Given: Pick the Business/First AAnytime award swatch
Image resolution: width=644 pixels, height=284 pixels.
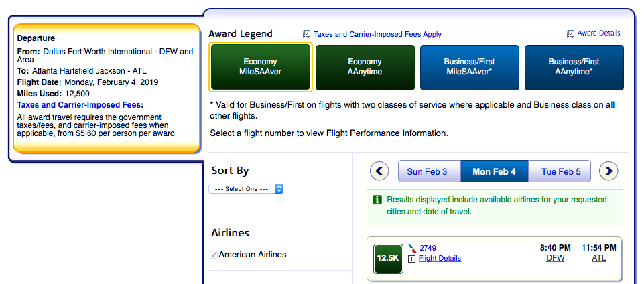Looking at the screenshot, I should click(574, 67).
